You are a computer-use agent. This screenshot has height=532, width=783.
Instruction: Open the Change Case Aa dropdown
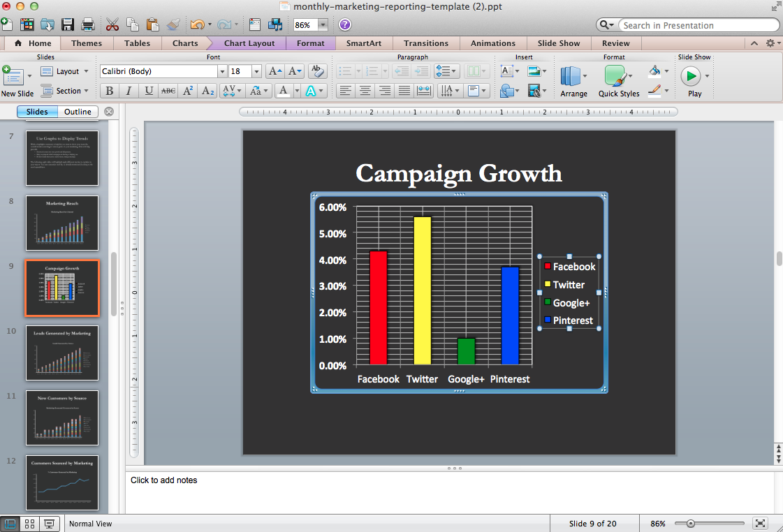pos(259,91)
